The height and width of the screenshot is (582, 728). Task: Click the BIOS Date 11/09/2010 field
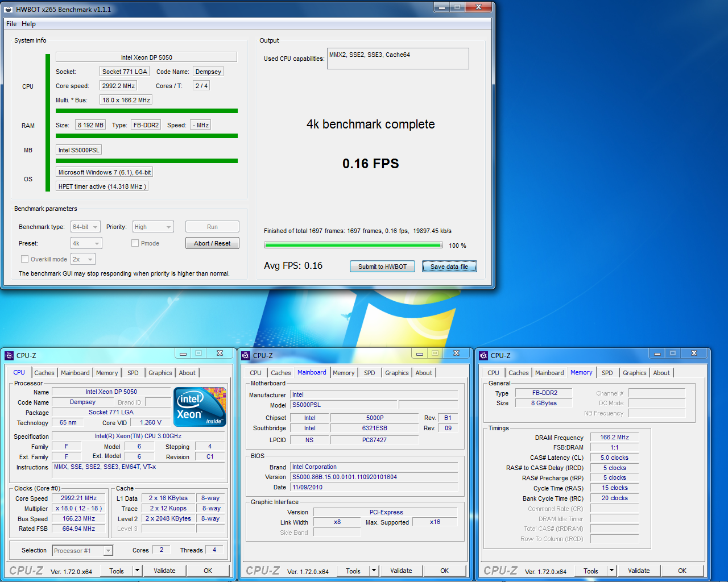pos(374,487)
